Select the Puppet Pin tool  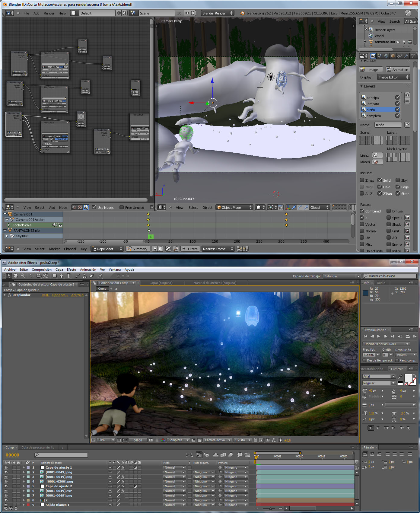[100, 276]
